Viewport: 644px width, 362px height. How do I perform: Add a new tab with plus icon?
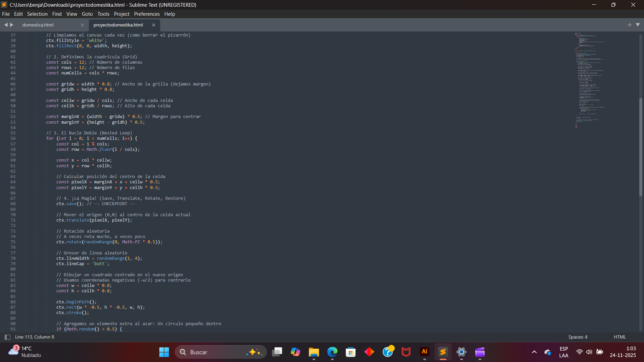(x=630, y=25)
